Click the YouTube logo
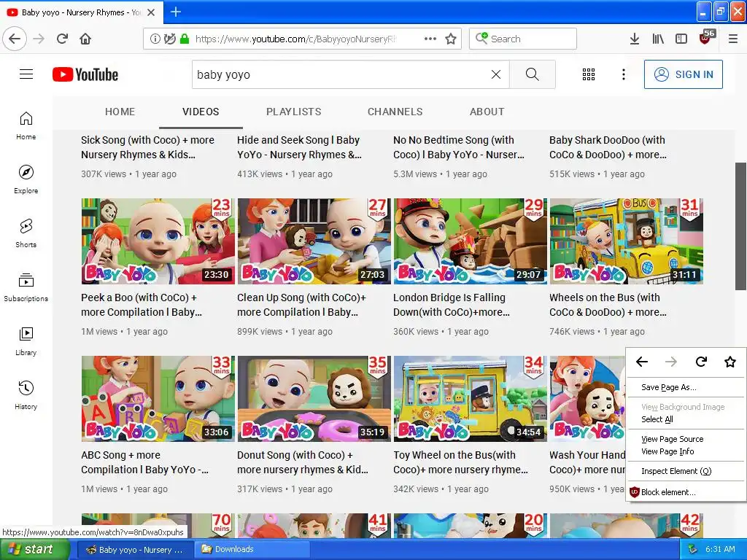Screen dimensions: 747x560 (85, 74)
